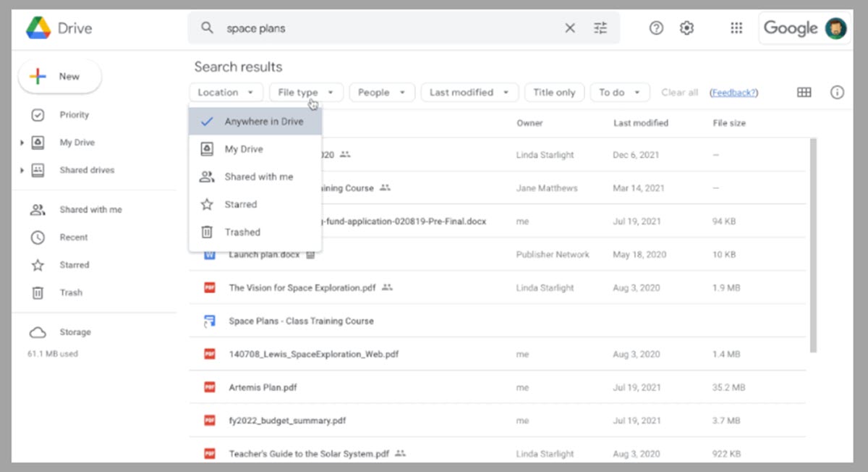The width and height of the screenshot is (868, 472).
Task: Select Launch plan.docx file name
Action: click(x=265, y=255)
